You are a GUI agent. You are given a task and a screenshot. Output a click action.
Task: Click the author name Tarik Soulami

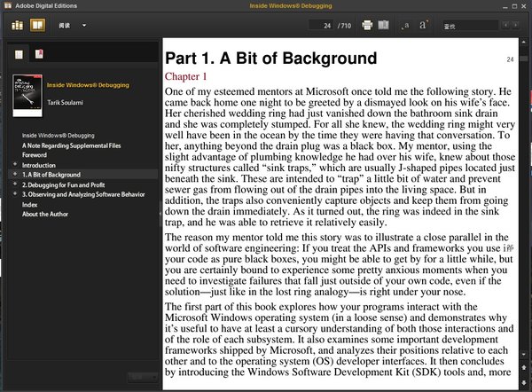pyautogui.click(x=65, y=103)
